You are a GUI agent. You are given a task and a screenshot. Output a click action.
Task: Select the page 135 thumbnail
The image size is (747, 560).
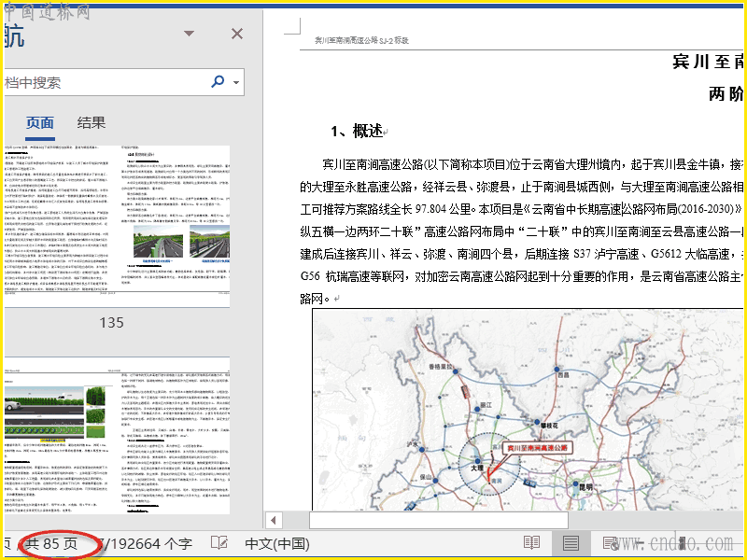116,225
